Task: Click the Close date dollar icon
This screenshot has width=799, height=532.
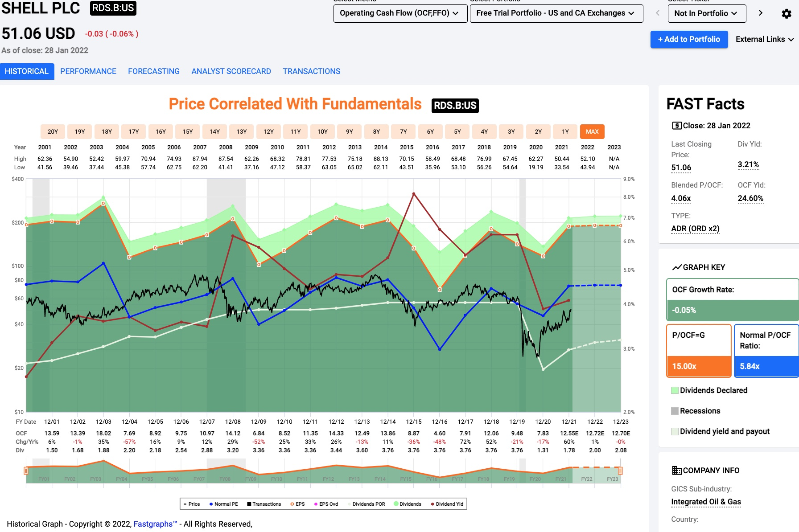Action: pos(676,126)
